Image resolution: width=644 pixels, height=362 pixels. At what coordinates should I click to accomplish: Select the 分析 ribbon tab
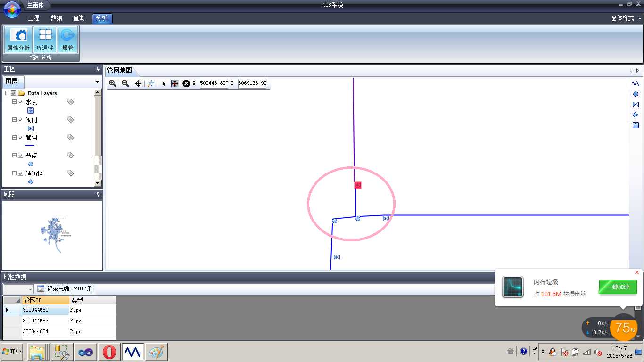click(x=102, y=18)
